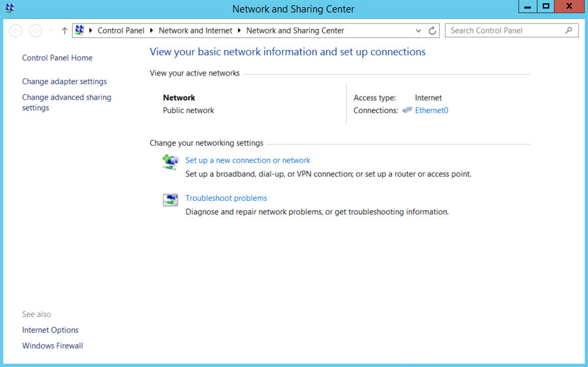588x367 pixels.
Task: Open the recent locations dropdown arrow
Action: (51, 31)
